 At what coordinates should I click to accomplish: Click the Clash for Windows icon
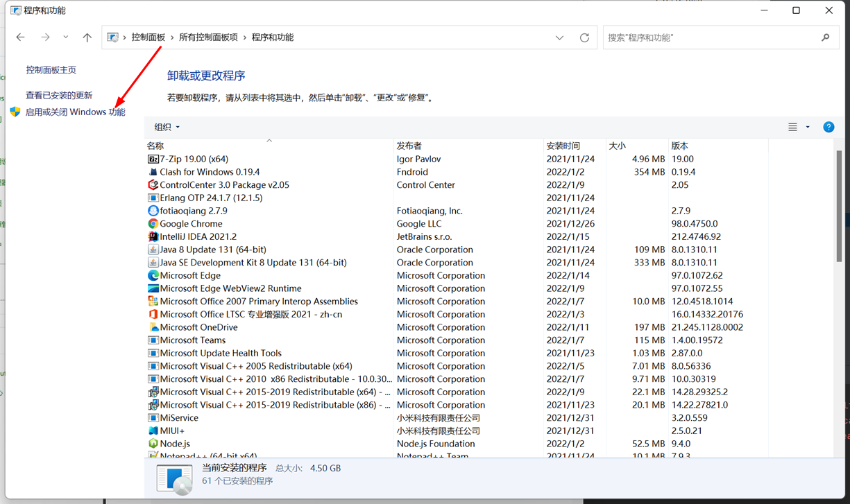153,172
